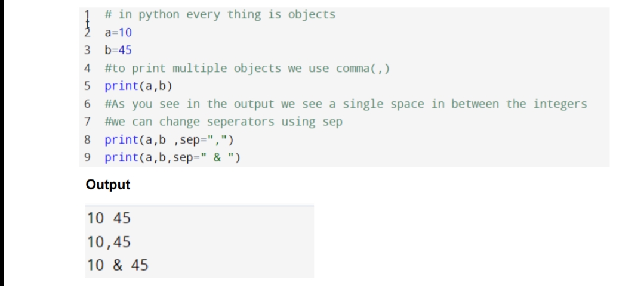Click the print statement with sep=","
644x286 pixels.
pyautogui.click(x=170, y=140)
